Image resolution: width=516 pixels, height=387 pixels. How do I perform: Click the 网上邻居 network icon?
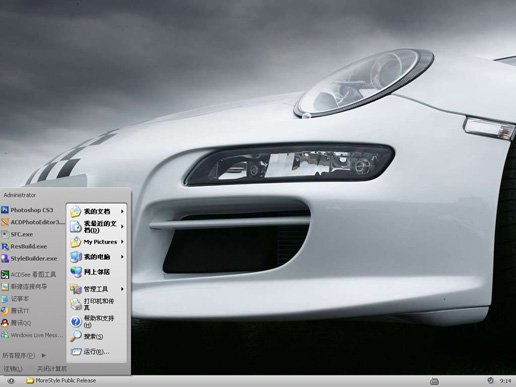click(76, 272)
